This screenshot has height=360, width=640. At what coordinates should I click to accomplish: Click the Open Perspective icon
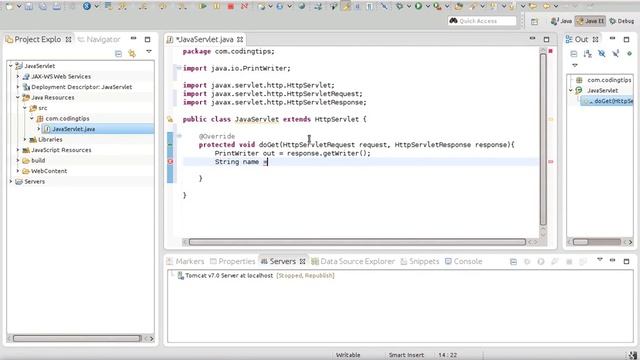[x=534, y=21]
